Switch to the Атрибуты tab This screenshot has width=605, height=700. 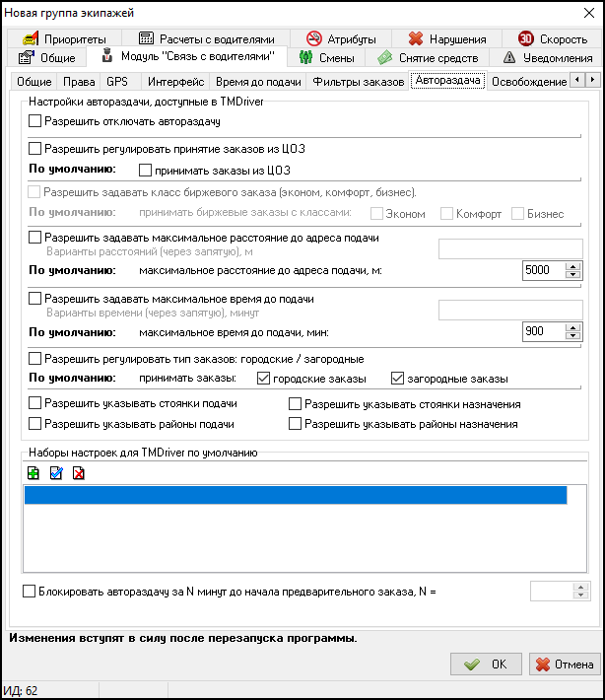tap(341, 38)
